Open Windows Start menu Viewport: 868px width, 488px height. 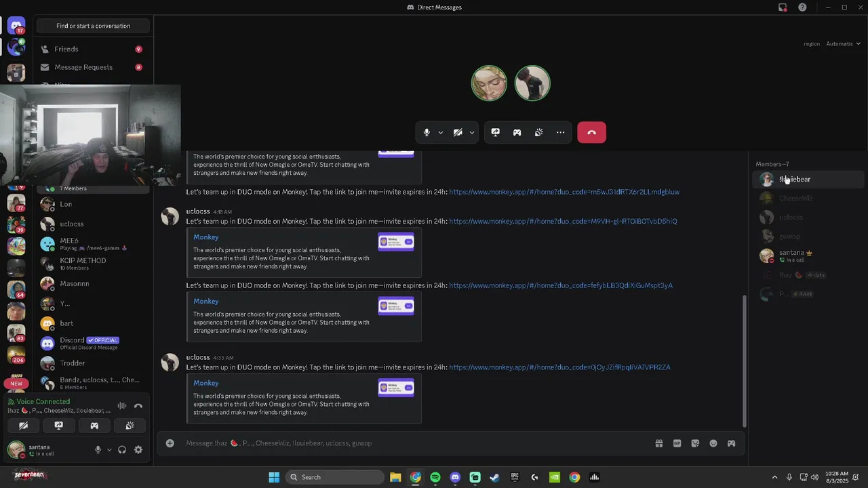pyautogui.click(x=274, y=477)
